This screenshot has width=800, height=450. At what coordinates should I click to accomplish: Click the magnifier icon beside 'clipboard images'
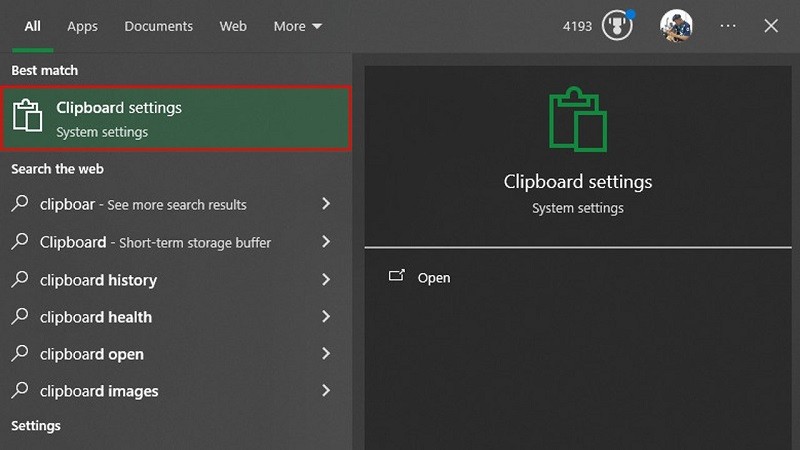(20, 391)
